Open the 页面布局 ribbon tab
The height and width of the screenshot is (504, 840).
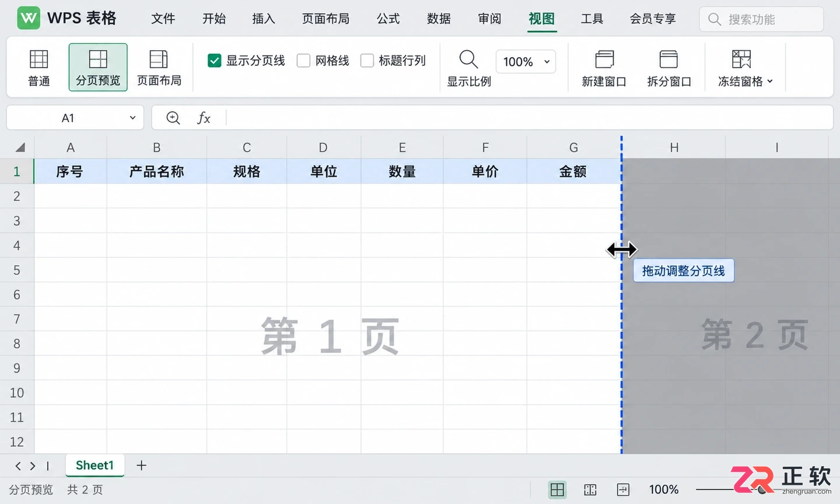tap(325, 19)
